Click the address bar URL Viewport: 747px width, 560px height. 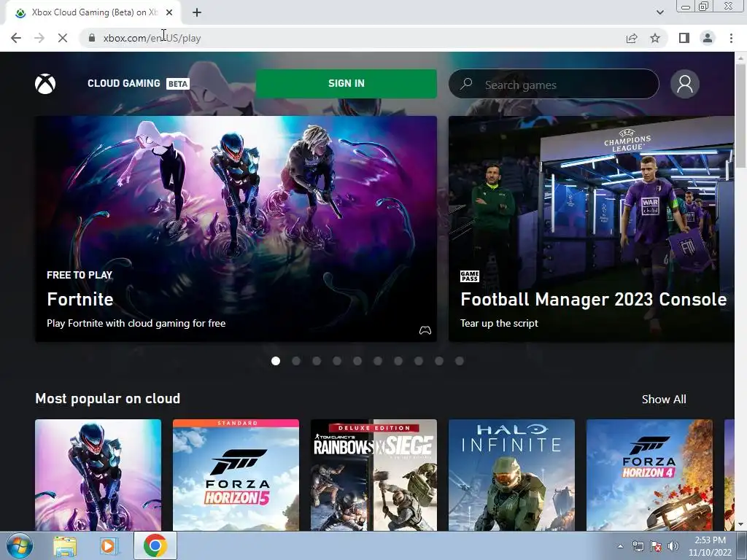coord(152,38)
